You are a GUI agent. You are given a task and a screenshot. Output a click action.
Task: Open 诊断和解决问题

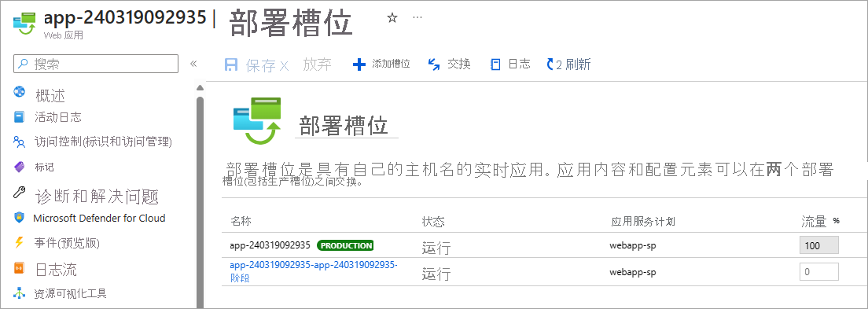coord(97,197)
